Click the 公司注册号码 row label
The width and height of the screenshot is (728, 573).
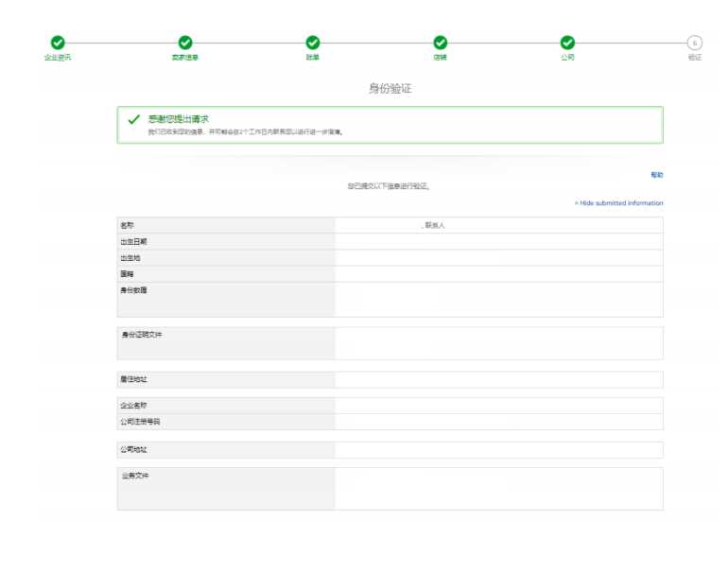coord(140,422)
